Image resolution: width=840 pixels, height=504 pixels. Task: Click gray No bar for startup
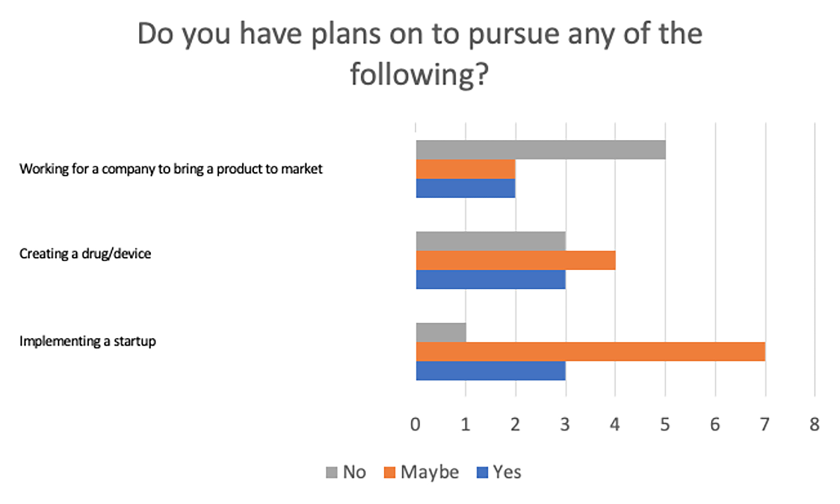coord(441,332)
